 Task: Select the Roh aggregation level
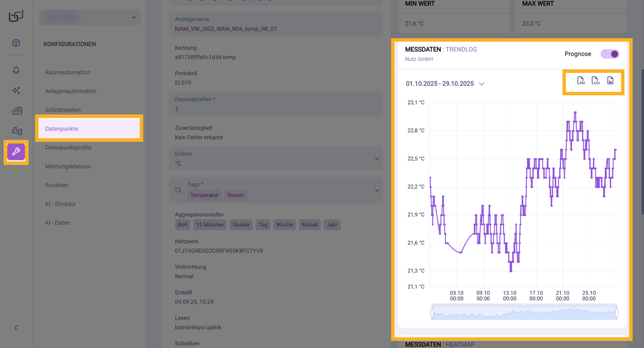(182, 225)
